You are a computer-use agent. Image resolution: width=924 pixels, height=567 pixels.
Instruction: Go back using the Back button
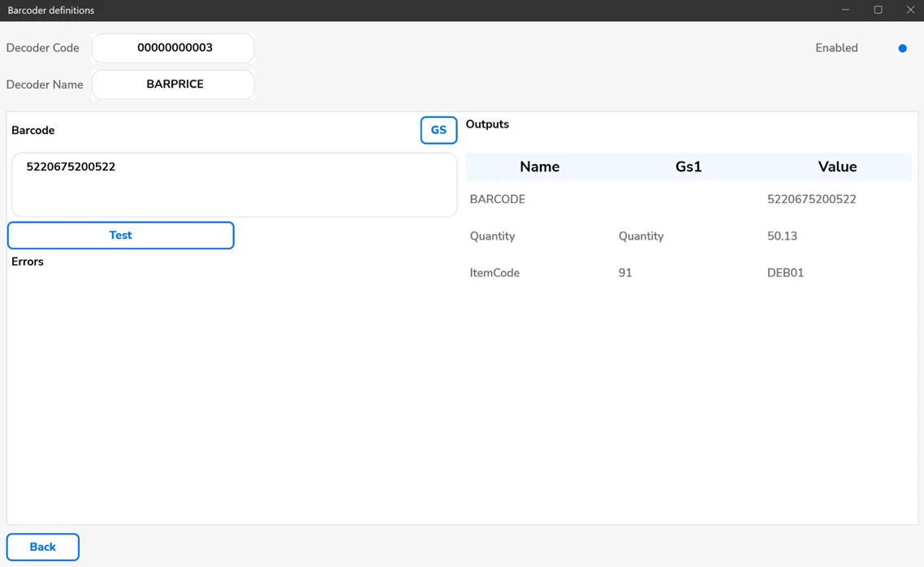[43, 547]
